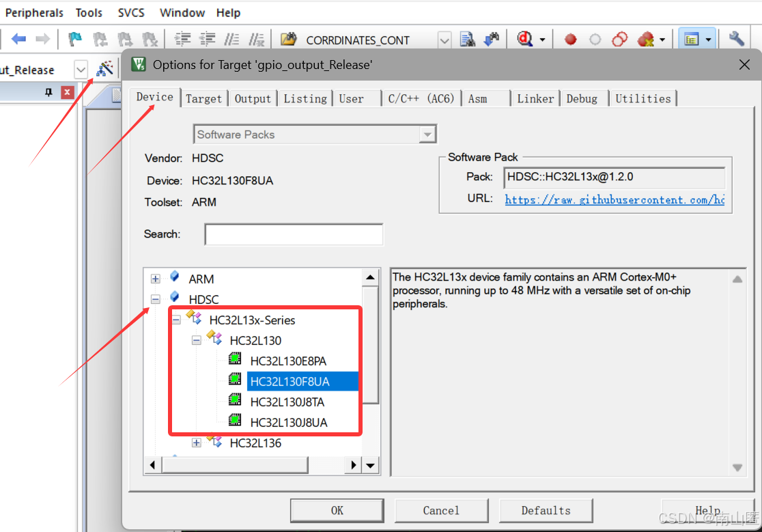This screenshot has height=532, width=762.
Task: Switch to the C/C++ (AC6) tab
Action: coord(421,98)
